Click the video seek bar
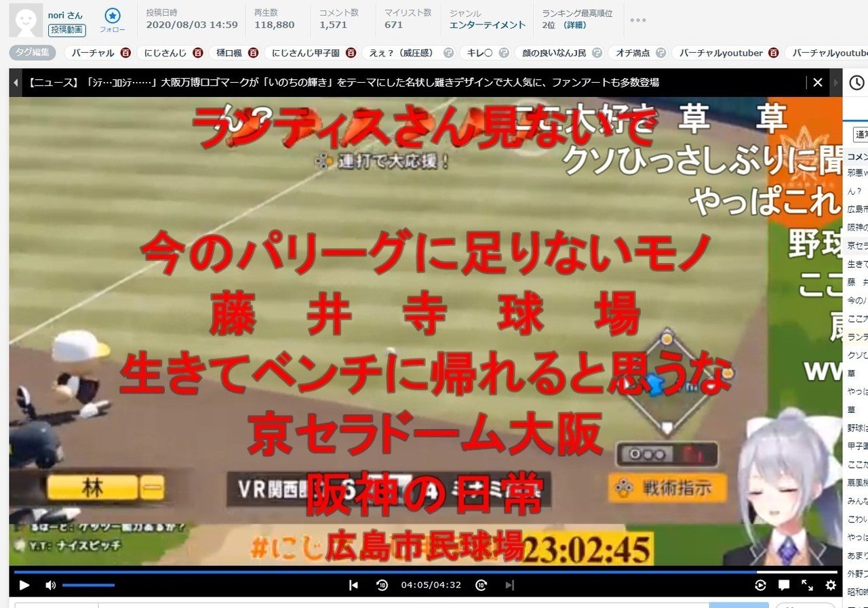Screen dimensions: 868x608 coord(425,572)
